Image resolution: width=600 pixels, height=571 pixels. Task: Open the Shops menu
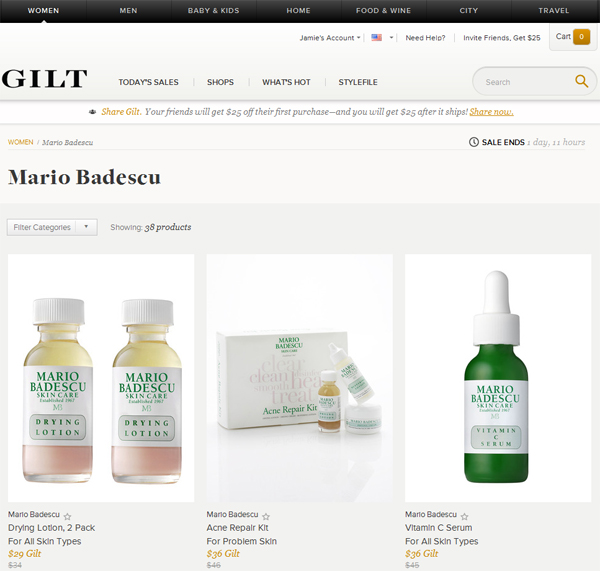tap(220, 82)
